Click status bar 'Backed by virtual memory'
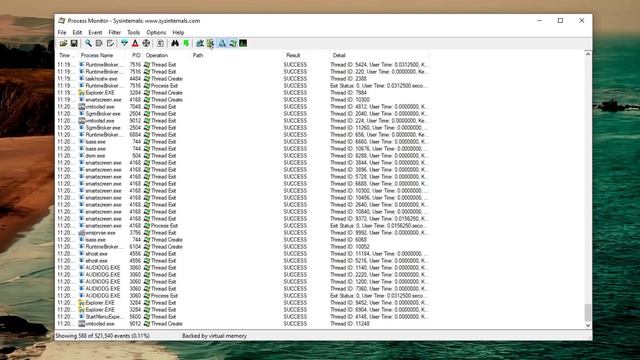The height and width of the screenshot is (360, 640). coord(214,336)
